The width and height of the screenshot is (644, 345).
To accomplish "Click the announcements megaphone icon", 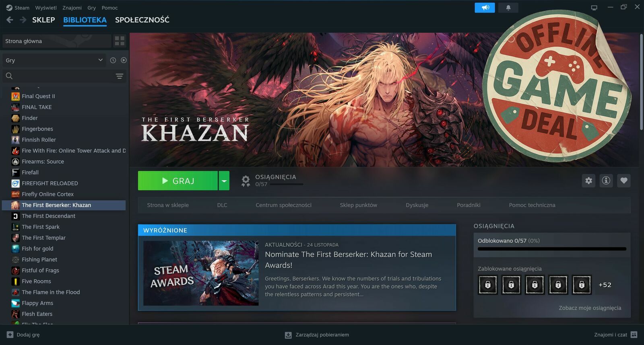I will pos(485,8).
